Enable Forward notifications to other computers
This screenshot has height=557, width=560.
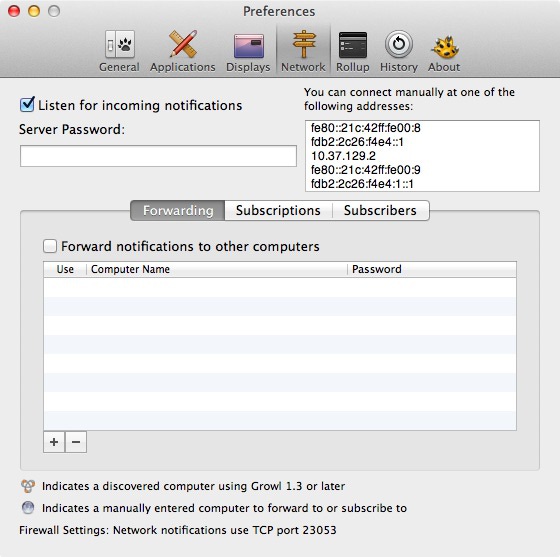tap(50, 246)
